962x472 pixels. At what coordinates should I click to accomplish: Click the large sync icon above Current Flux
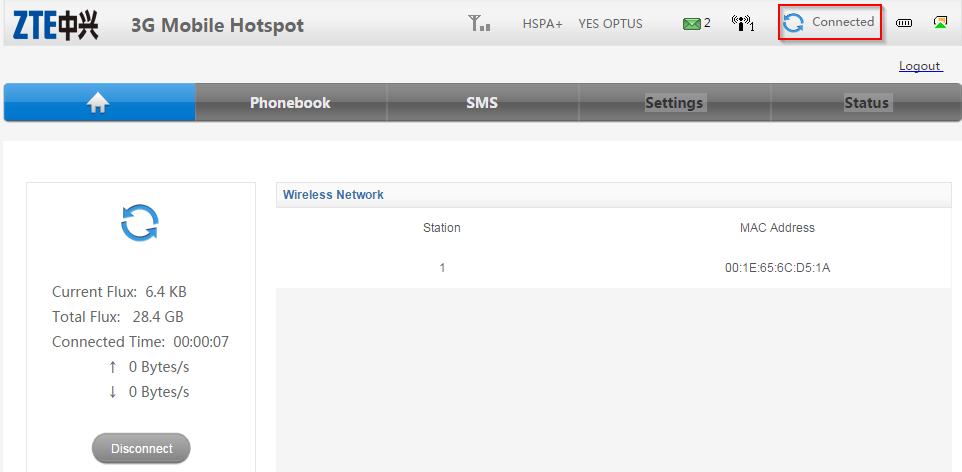140,222
